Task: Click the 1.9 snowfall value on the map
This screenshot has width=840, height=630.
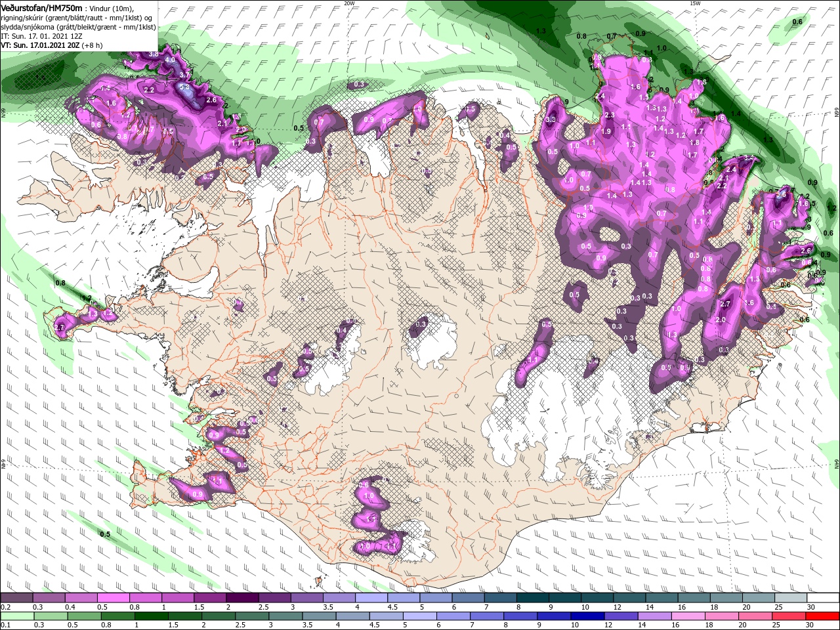Action: 606,131
